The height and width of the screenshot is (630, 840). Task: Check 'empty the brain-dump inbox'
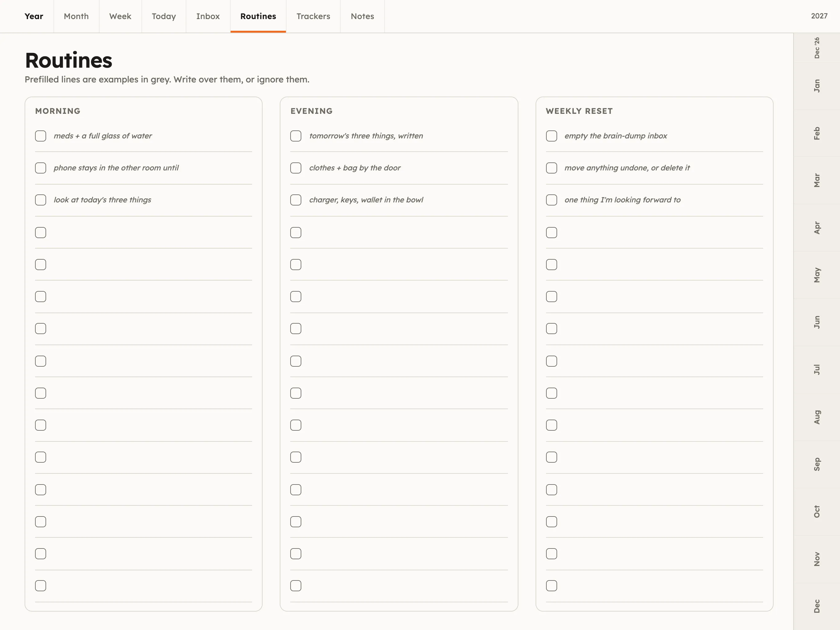tap(551, 136)
